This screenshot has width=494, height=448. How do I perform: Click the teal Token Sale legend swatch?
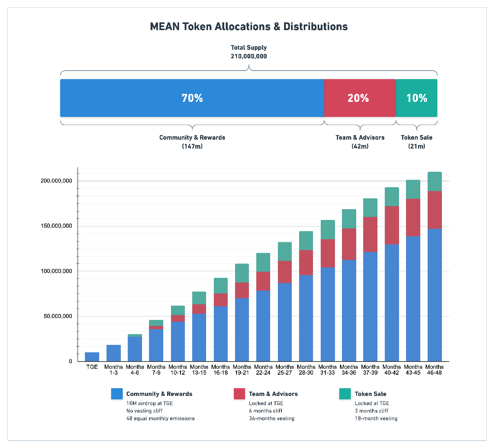(345, 394)
